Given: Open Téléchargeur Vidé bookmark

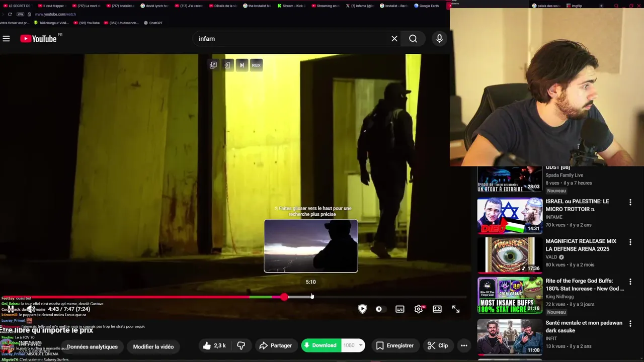Looking at the screenshot, I should [51, 23].
